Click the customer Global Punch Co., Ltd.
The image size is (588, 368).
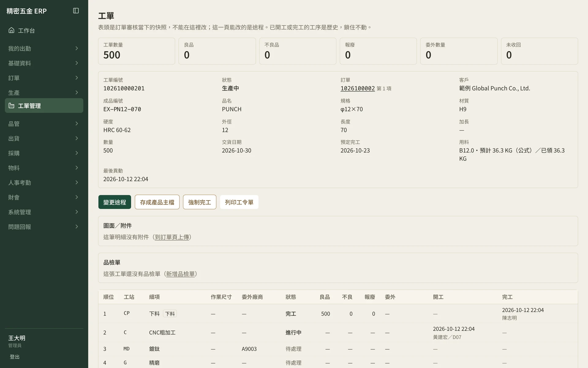point(495,88)
